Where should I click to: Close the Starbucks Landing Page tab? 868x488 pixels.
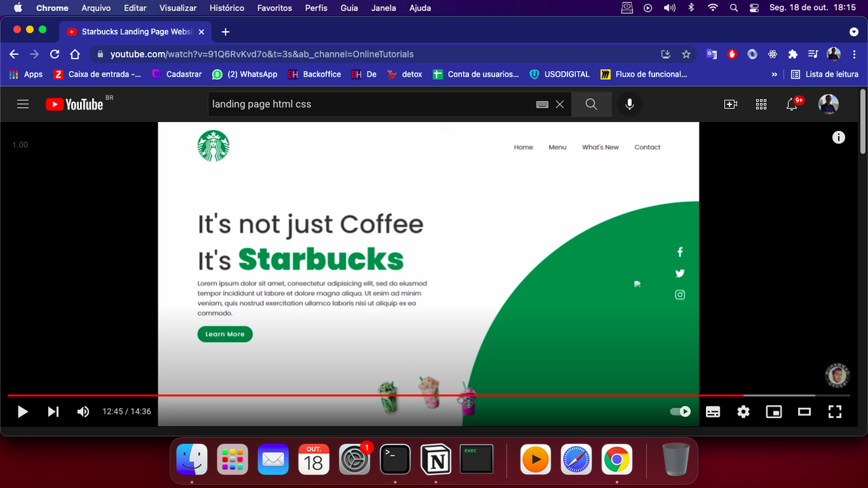201,32
